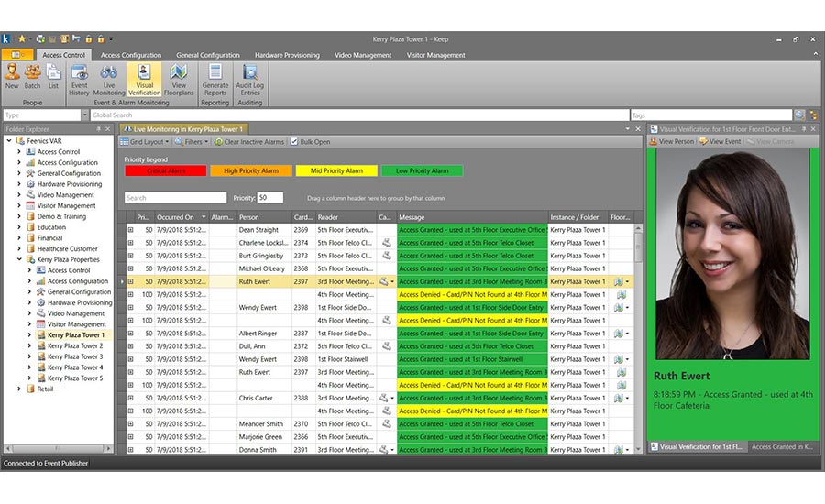825x504 pixels.
Task: Toggle the Bulk Open checkbox
Action: (x=294, y=142)
